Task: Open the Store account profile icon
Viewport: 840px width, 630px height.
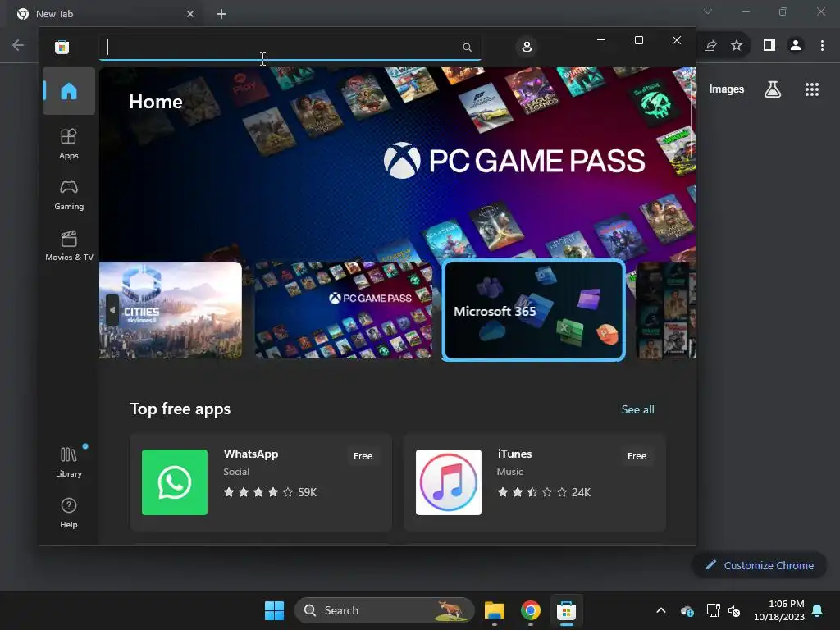Action: coord(527,47)
